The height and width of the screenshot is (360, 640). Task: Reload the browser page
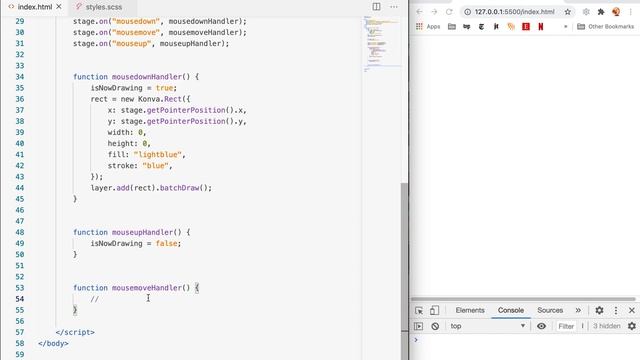coord(449,12)
